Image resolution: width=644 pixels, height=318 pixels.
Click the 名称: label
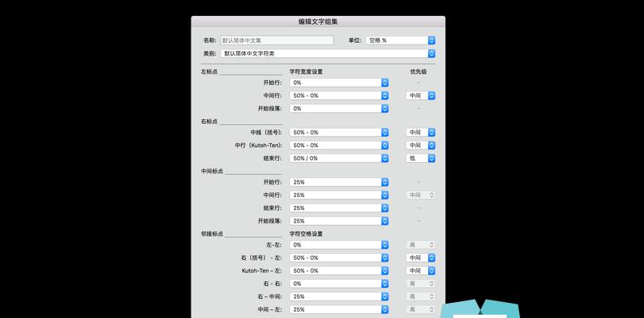tap(210, 41)
